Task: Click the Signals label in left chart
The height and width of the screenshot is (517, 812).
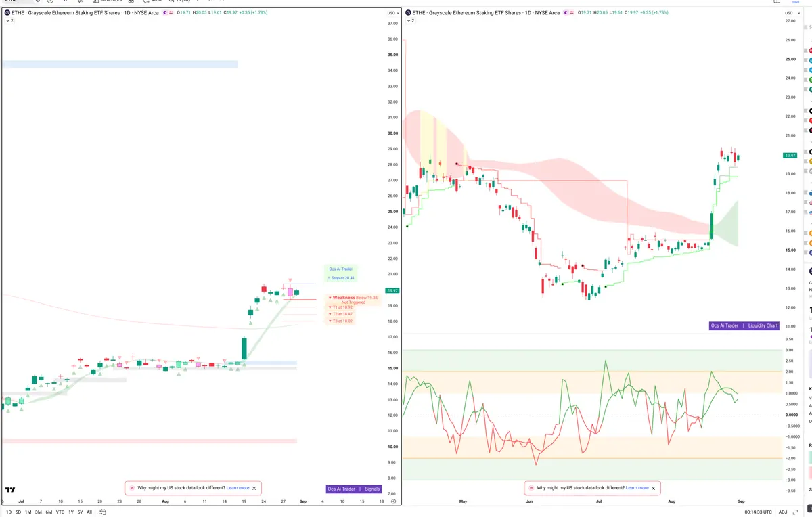Action: pos(372,489)
